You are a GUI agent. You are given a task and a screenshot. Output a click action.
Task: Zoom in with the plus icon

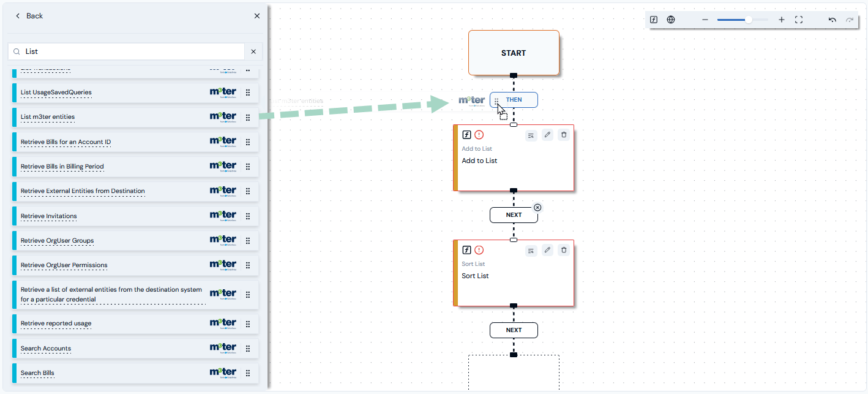[x=782, y=20]
